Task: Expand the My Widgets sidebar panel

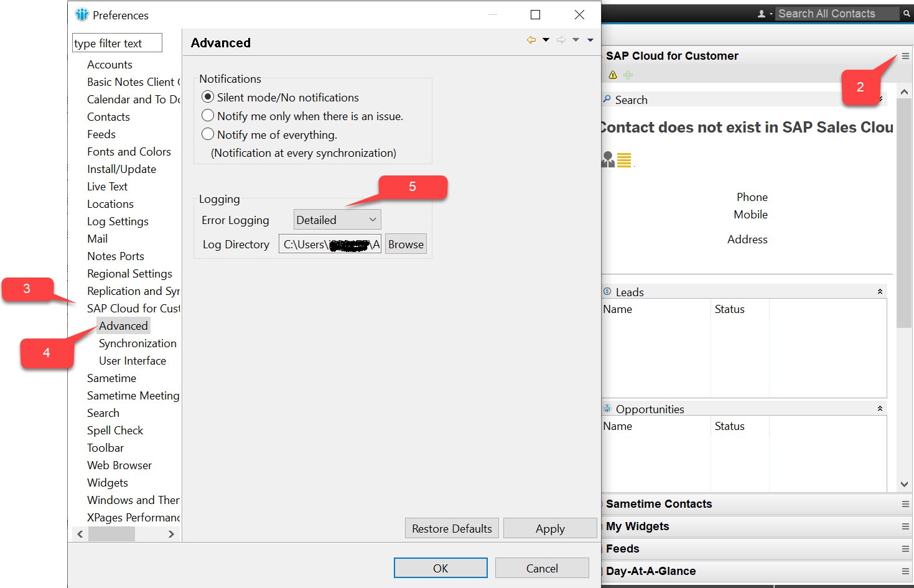Action: pyautogui.click(x=637, y=526)
